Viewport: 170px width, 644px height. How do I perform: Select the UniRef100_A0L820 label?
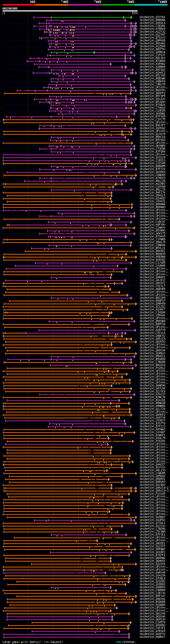[152, 99]
